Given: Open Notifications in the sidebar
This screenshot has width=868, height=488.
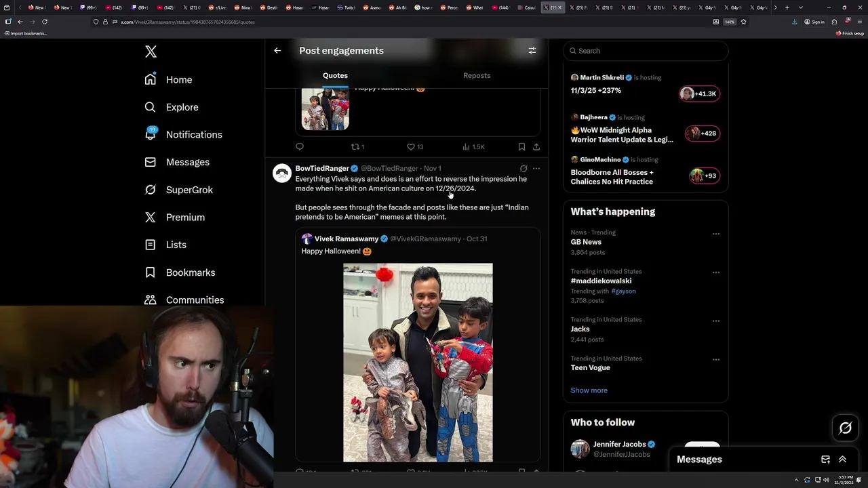Looking at the screenshot, I should (183, 134).
